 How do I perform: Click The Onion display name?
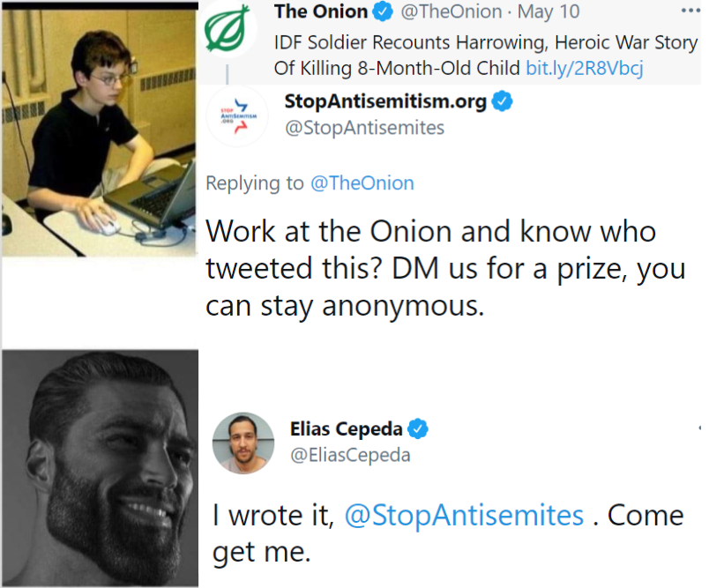click(x=321, y=11)
